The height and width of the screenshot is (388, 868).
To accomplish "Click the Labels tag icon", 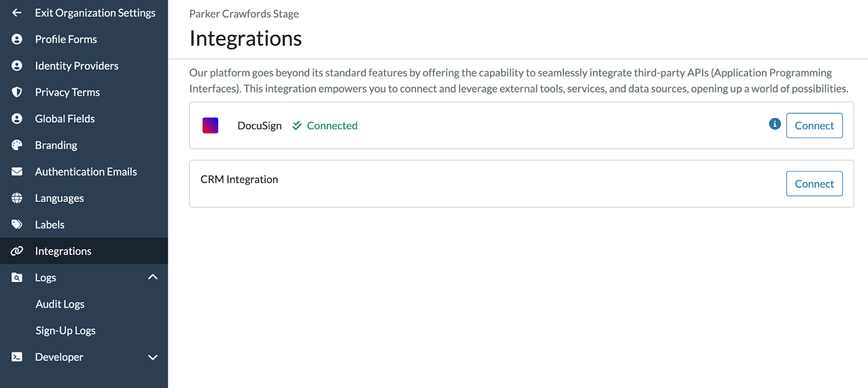I will pos(17,224).
